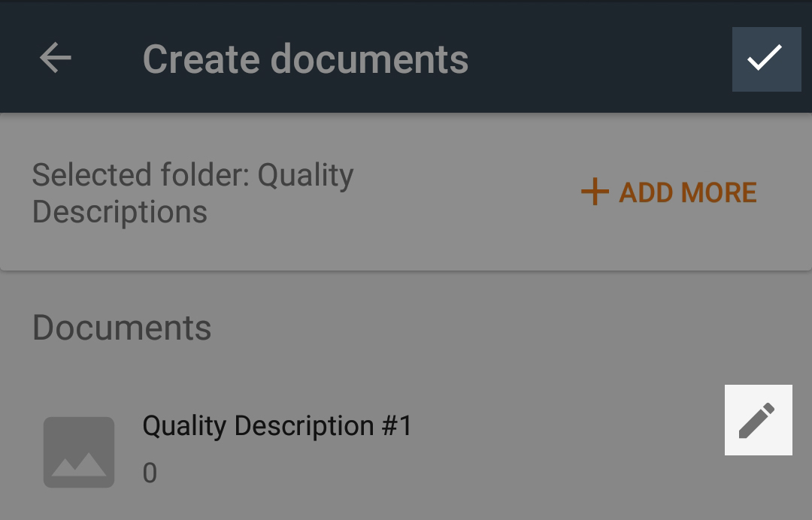The image size is (812, 520).
Task: Tap the plus icon beside ADD MORE
Action: pyautogui.click(x=595, y=192)
